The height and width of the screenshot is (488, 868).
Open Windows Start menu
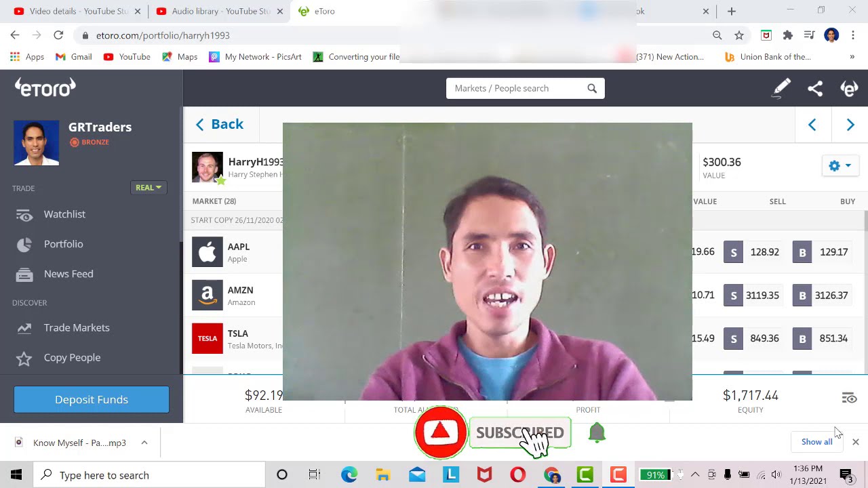pyautogui.click(x=16, y=475)
